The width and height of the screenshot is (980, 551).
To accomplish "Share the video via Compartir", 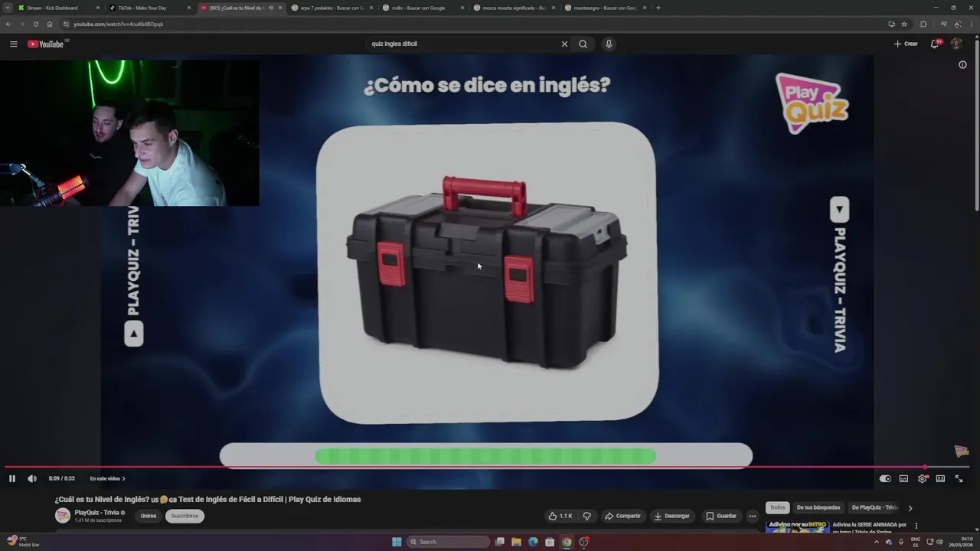I will coord(622,516).
